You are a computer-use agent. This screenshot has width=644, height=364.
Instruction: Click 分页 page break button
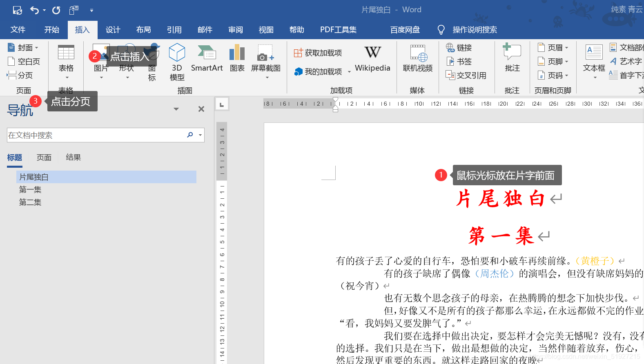point(20,75)
